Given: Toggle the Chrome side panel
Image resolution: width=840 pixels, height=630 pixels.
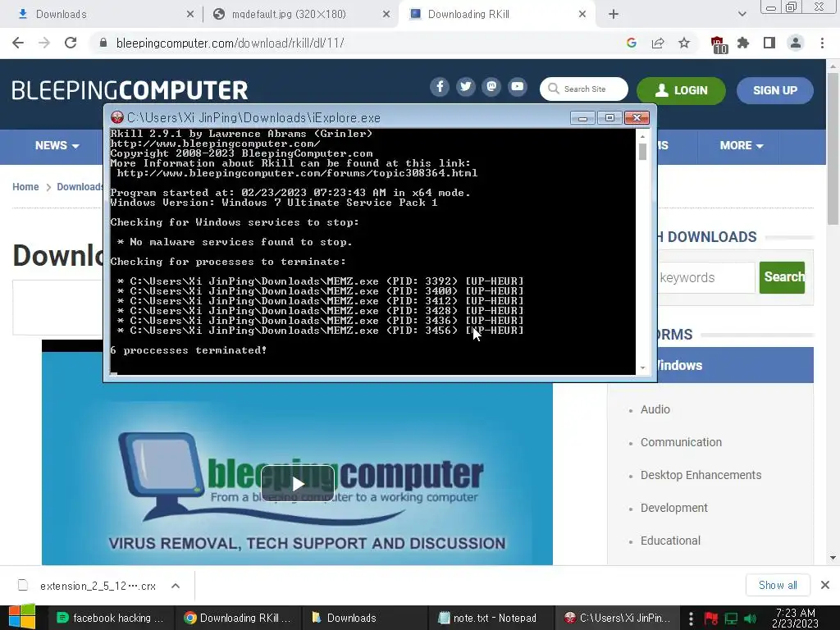Looking at the screenshot, I should click(x=769, y=43).
